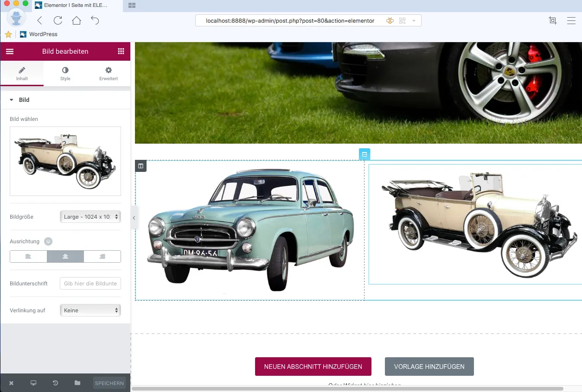Switch to the Erweitert tab
582x392 pixels.
(109, 74)
